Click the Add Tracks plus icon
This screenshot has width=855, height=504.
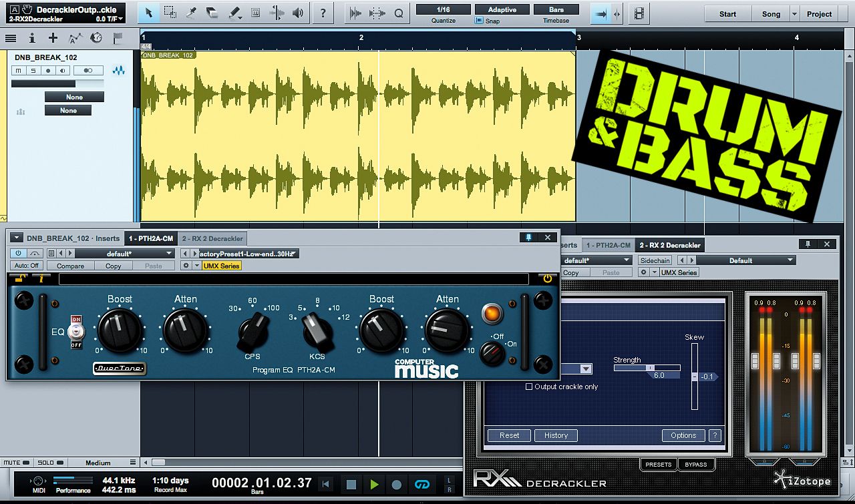point(53,39)
